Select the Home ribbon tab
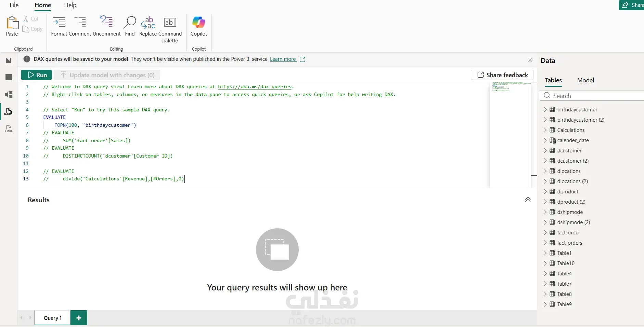Image resolution: width=644 pixels, height=327 pixels. tap(43, 5)
